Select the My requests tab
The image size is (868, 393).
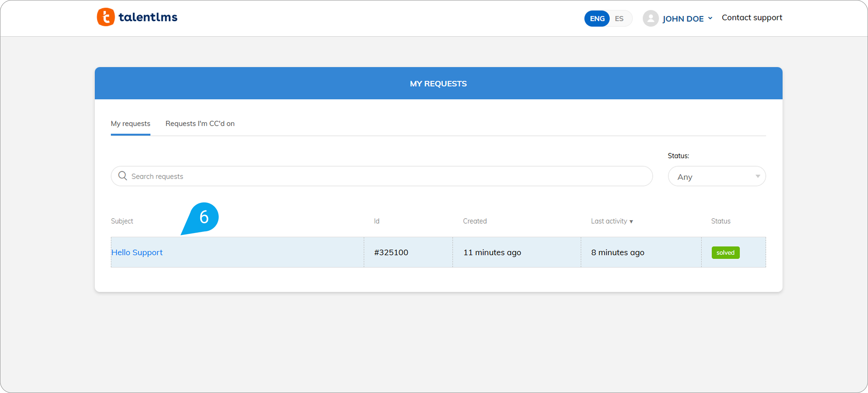click(130, 123)
